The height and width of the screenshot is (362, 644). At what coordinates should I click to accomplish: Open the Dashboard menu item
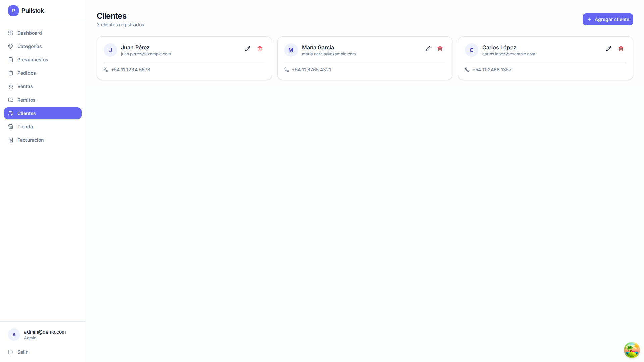[x=43, y=33]
